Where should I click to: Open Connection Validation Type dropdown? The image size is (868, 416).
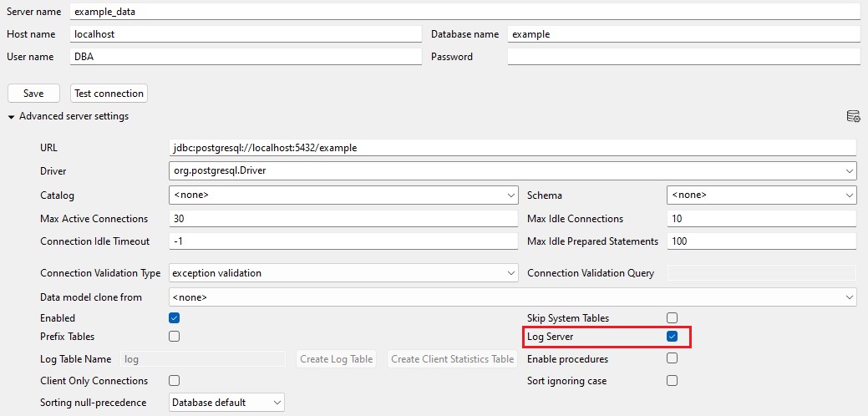pos(343,273)
